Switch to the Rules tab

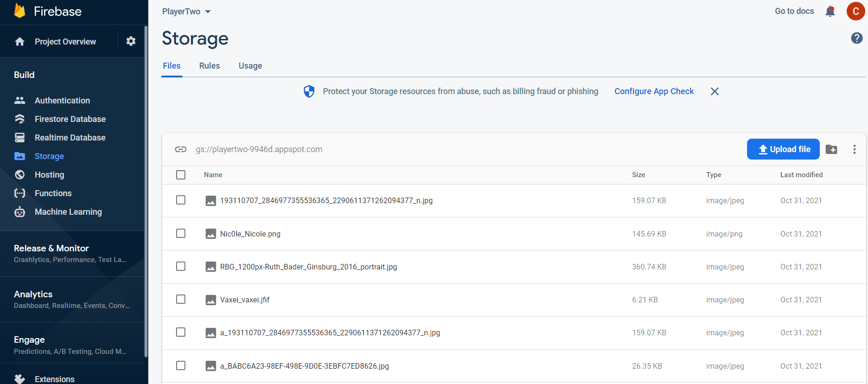pyautogui.click(x=209, y=66)
